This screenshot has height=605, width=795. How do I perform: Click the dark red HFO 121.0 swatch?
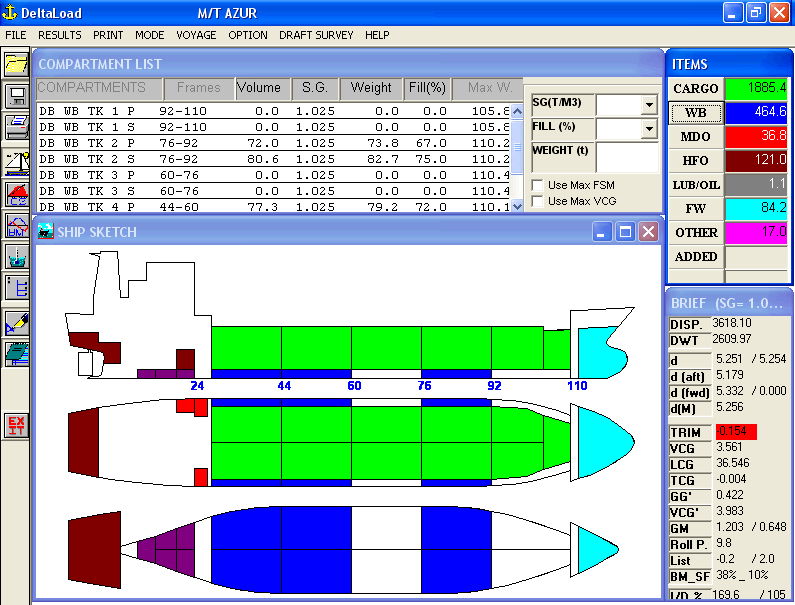pyautogui.click(x=756, y=161)
